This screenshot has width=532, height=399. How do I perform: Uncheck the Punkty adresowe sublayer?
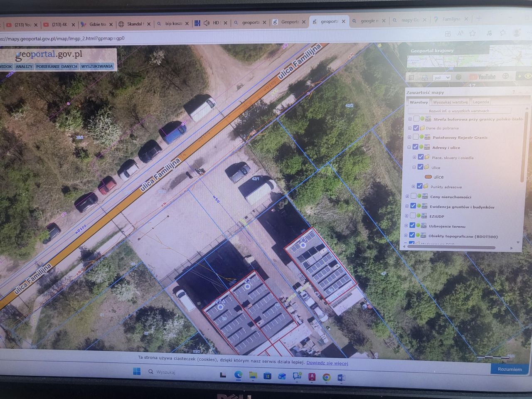[x=419, y=186]
